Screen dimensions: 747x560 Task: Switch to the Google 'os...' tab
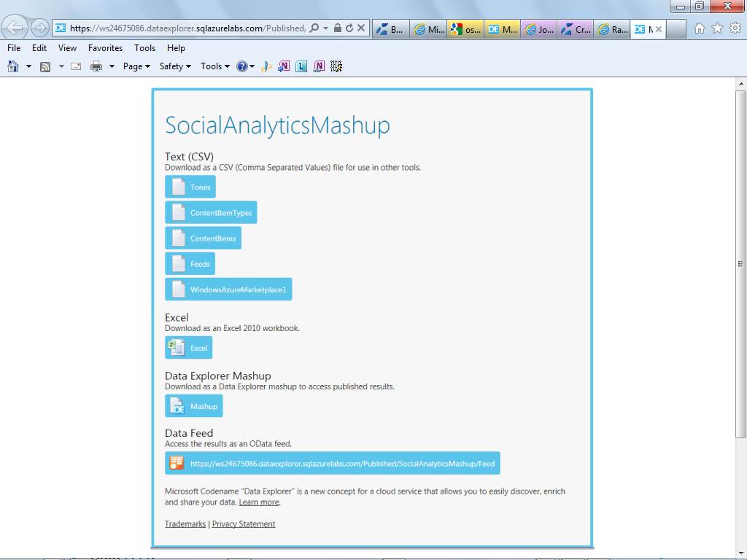(465, 29)
